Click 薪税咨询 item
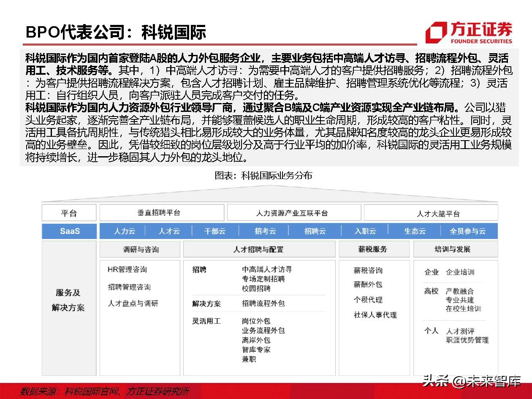This screenshot has width=532, height=399. click(x=368, y=270)
